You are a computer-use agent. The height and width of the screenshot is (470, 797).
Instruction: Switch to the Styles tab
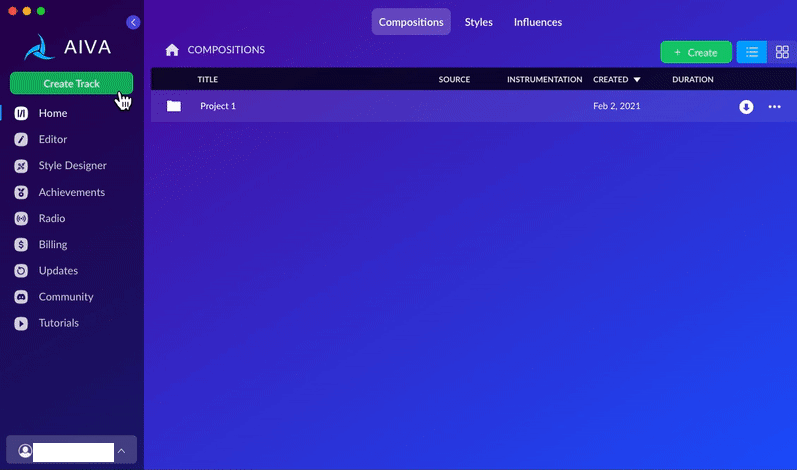478,22
